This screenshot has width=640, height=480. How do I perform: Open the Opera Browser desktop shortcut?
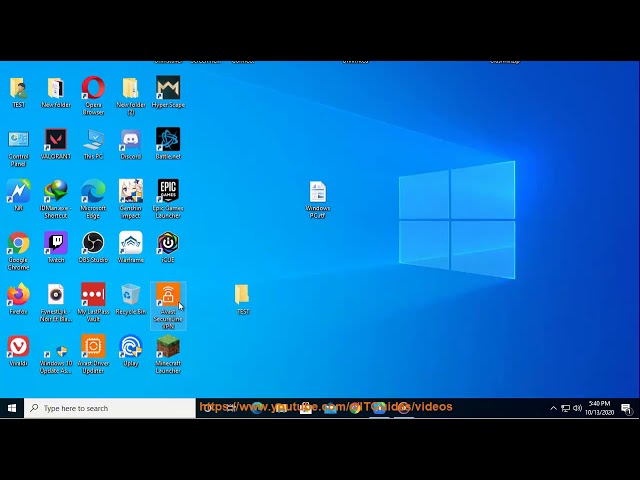pyautogui.click(x=93, y=89)
